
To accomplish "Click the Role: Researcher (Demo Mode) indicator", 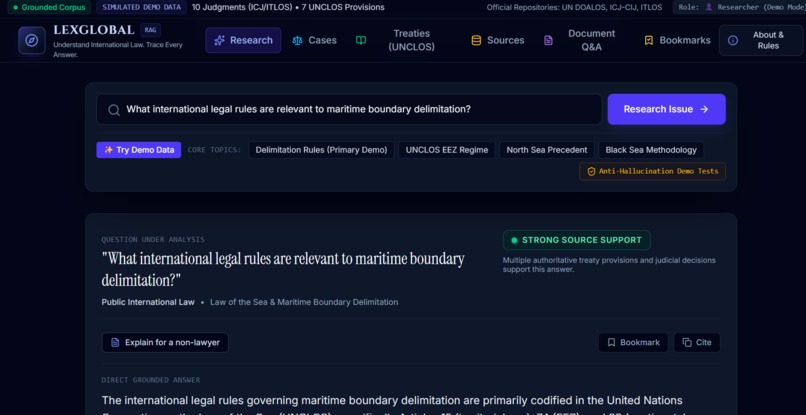I will [741, 7].
